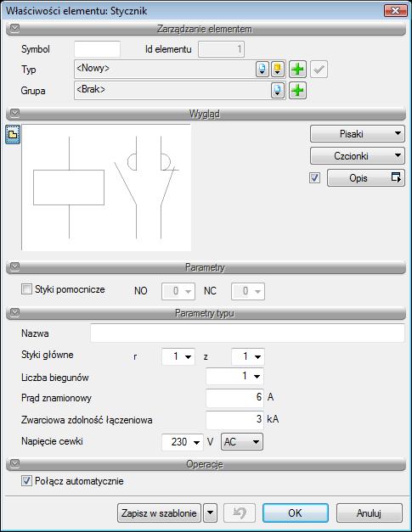The image size is (412, 532).
Task: Cancel with the Anuluj button
Action: 370,512
